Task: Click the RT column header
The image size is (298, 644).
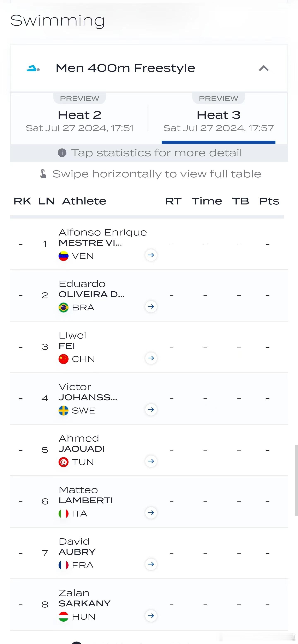Action: [x=173, y=201]
